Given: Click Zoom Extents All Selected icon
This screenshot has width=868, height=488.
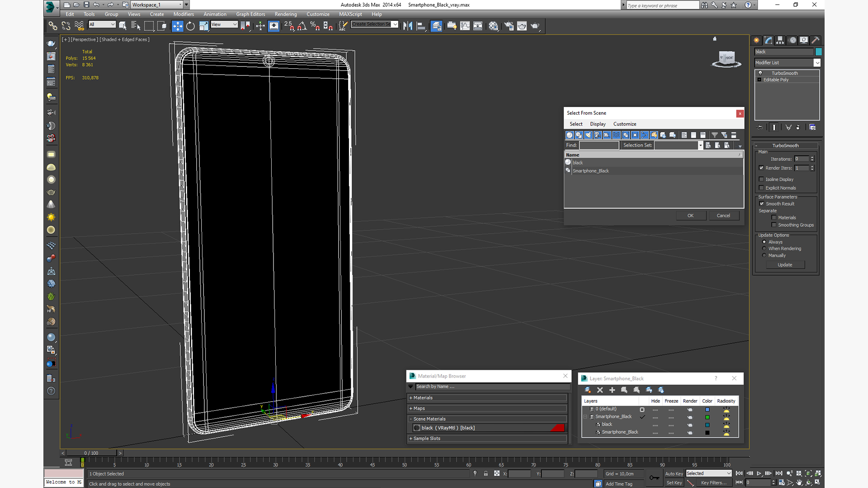Looking at the screenshot, I should point(818,474).
